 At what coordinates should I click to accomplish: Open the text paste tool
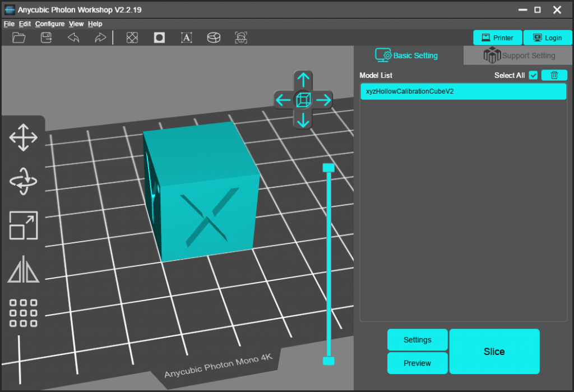point(186,38)
